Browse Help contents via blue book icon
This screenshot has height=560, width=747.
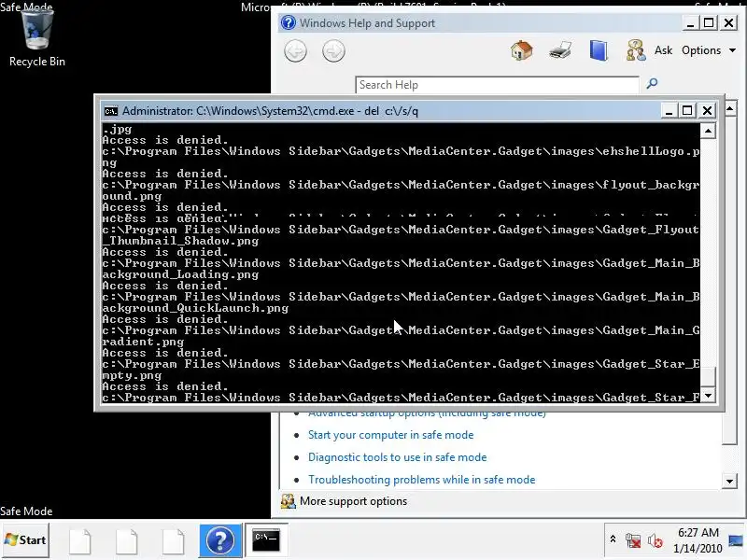coord(599,50)
